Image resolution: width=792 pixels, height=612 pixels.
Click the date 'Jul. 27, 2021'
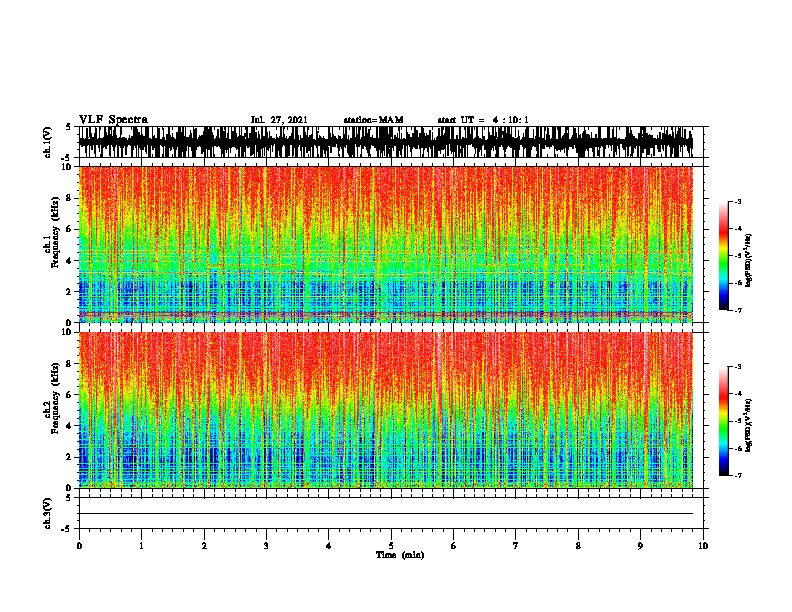279,120
